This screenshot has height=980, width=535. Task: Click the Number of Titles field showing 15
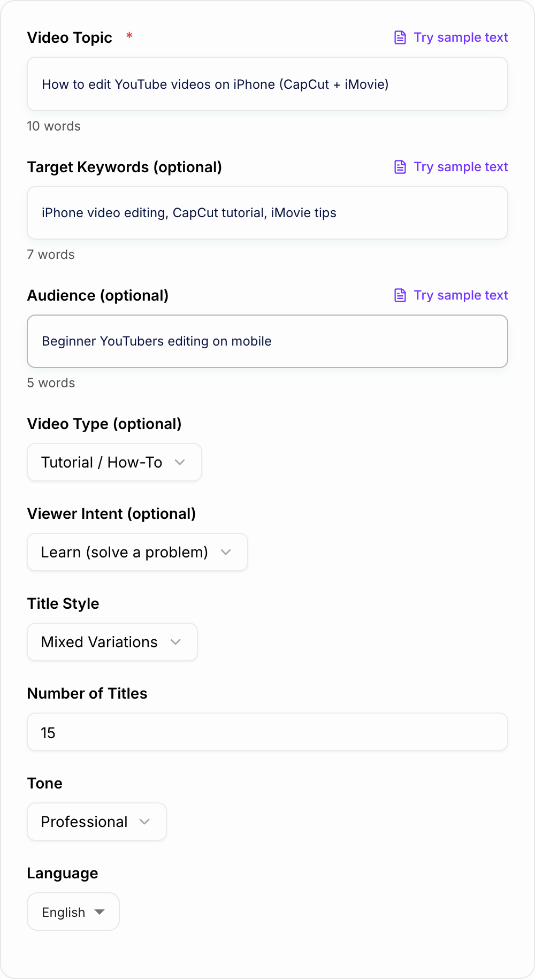click(267, 732)
